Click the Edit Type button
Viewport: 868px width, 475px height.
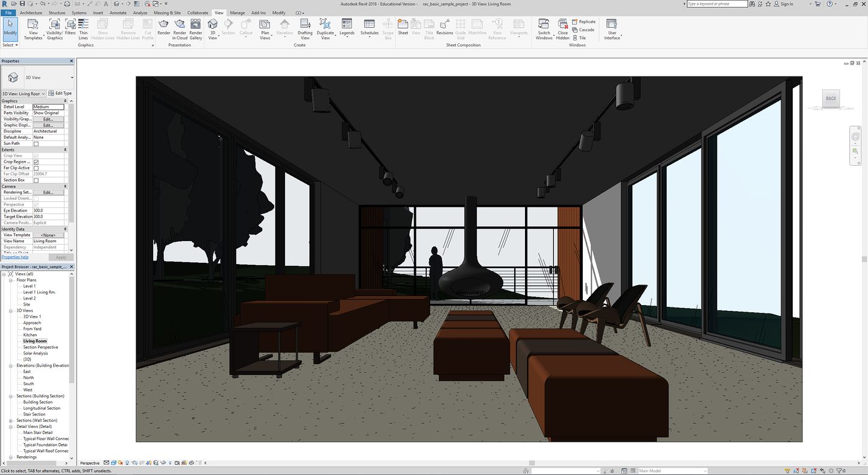[x=60, y=93]
